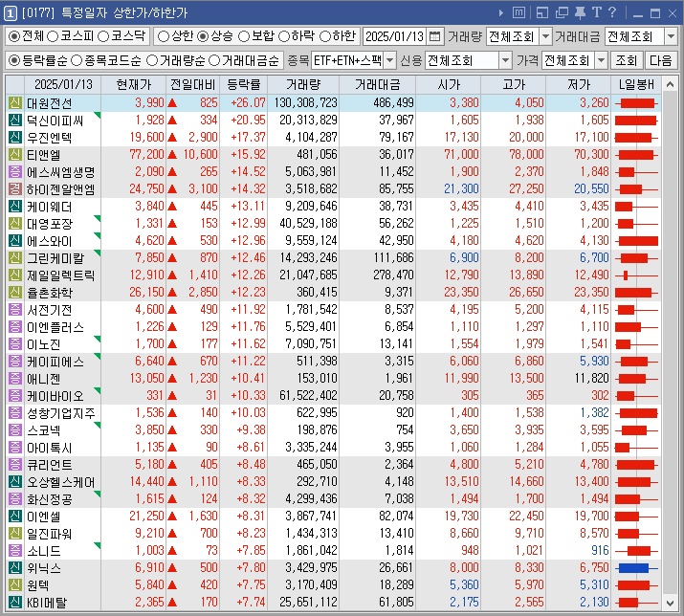Screen dimensions: 684x616
Task: Click the window layout icon in title bar
Action: click(542, 12)
